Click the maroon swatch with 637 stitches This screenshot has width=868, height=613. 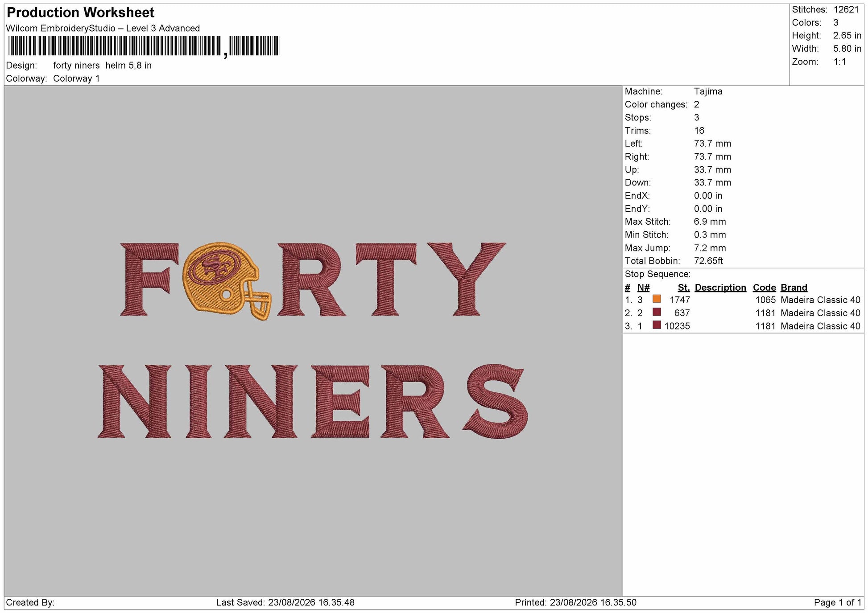(657, 312)
